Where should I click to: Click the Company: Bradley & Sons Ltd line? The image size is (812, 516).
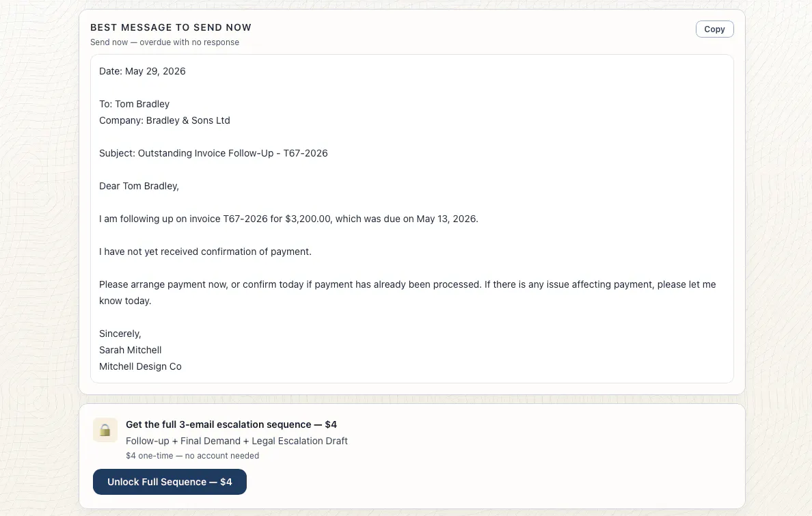click(165, 120)
